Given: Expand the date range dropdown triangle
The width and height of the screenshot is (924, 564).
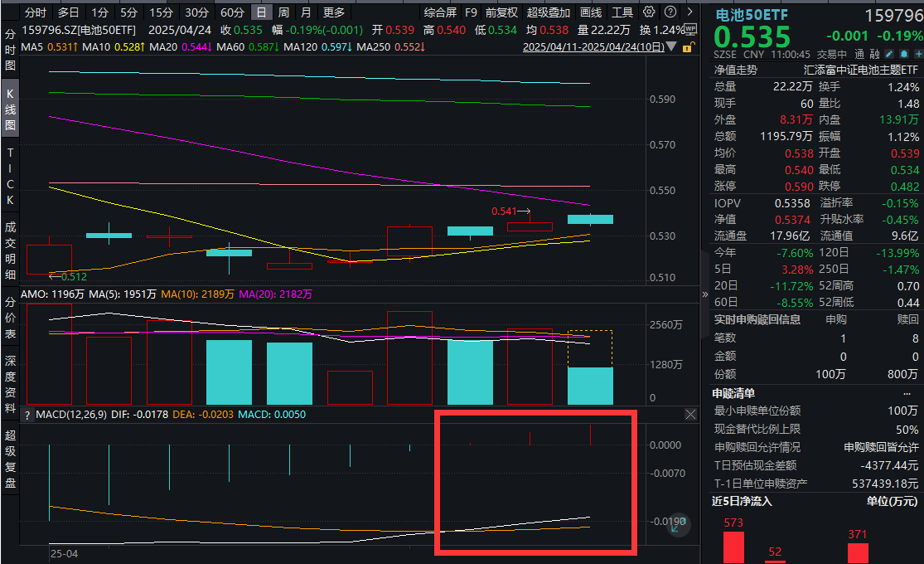Looking at the screenshot, I should (x=670, y=47).
